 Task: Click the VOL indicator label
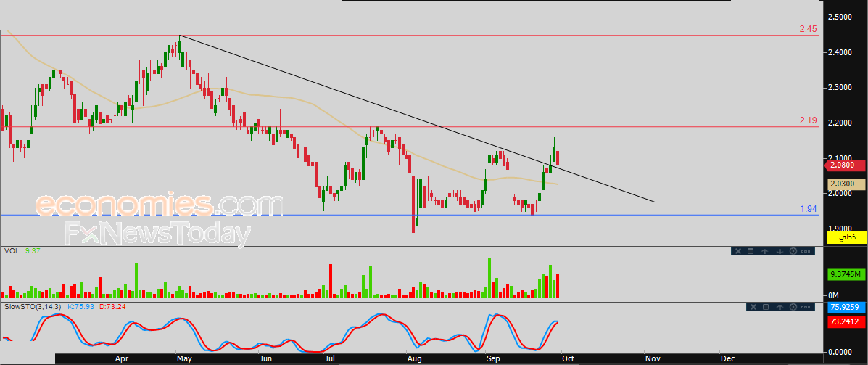[11, 251]
